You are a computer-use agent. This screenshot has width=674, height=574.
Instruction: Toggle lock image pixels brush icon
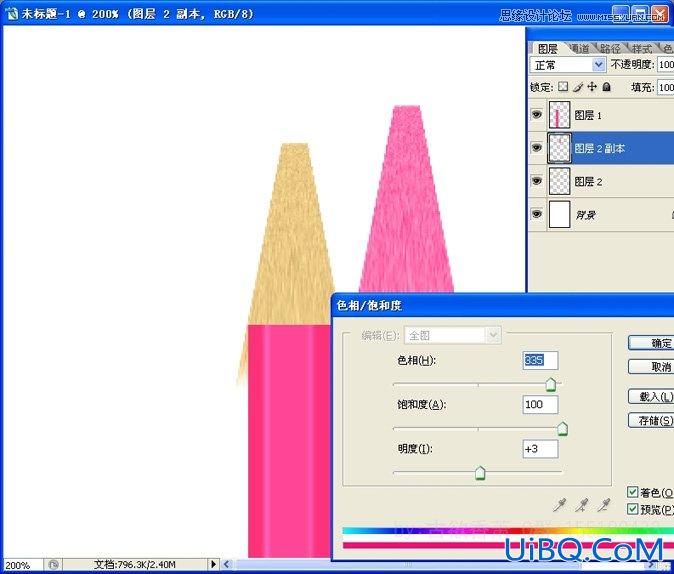pos(578,87)
